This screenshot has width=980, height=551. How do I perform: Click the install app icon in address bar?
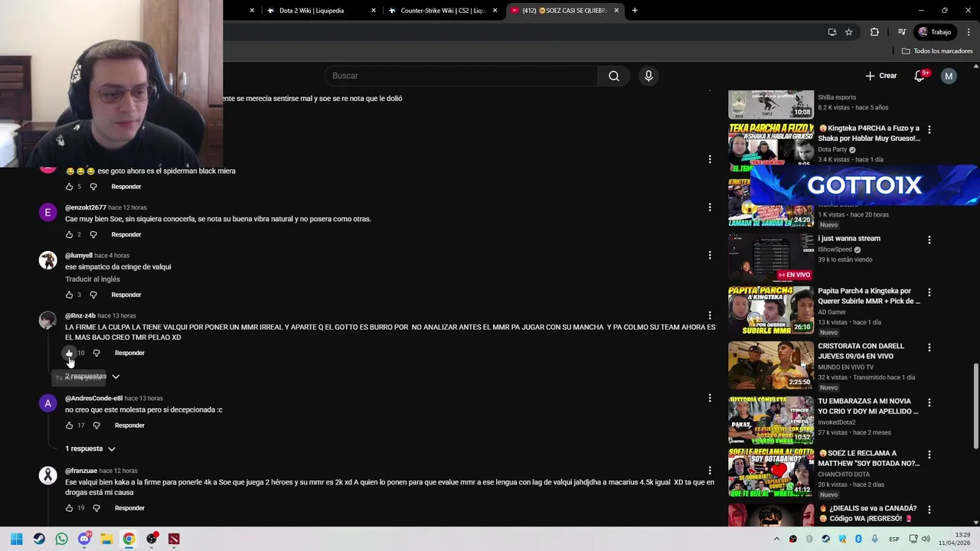click(x=832, y=32)
